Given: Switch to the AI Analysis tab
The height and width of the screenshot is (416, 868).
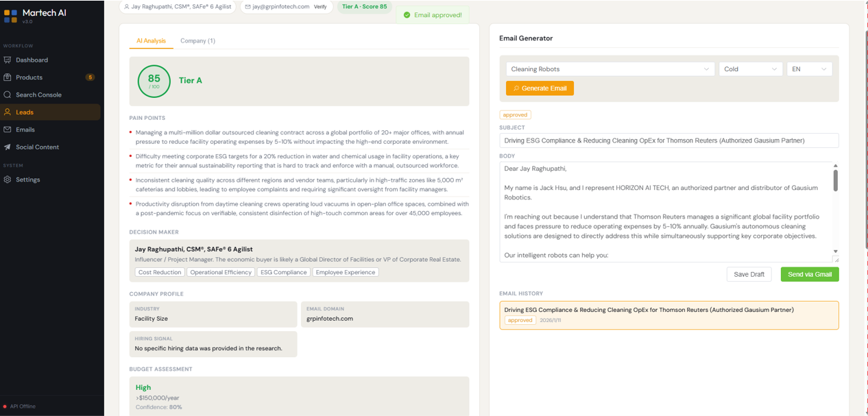Looking at the screenshot, I should [151, 40].
